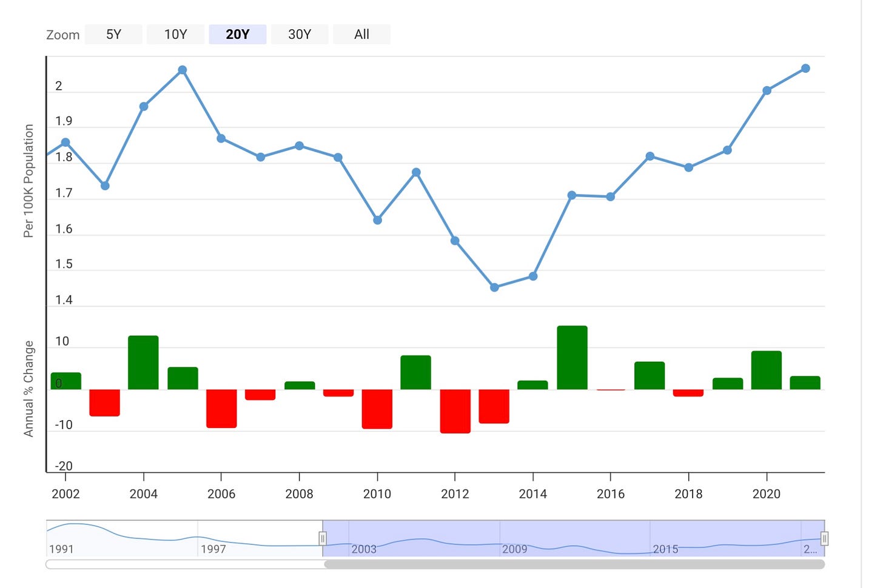883x588 pixels.
Task: Click the 2020 x-axis label
Action: (x=767, y=494)
